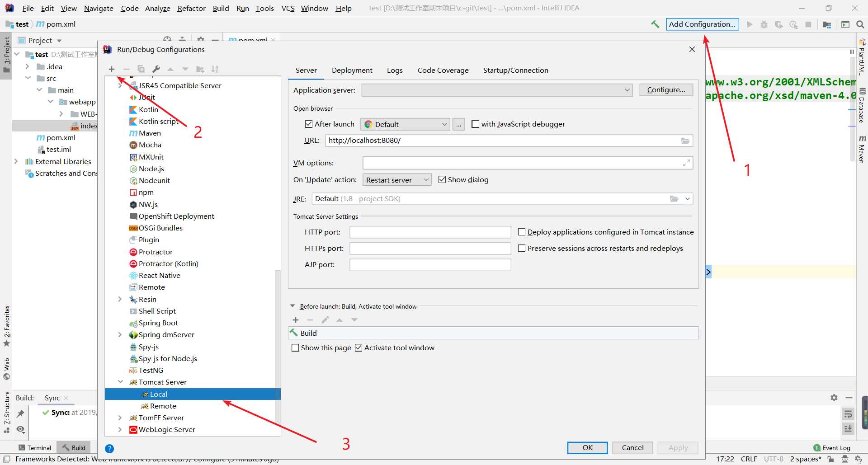Open the Restart server update action dropdown
Screen dimensions: 868x465
tap(396, 180)
